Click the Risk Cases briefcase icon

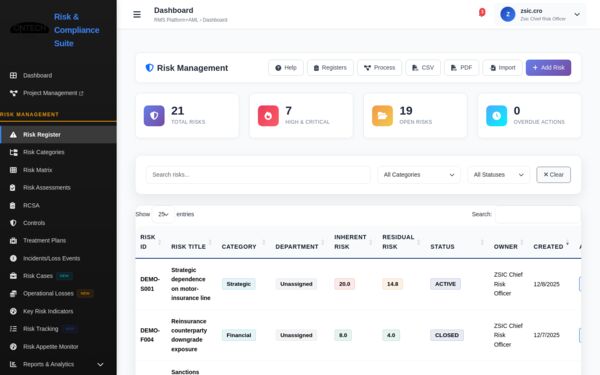tap(13, 276)
